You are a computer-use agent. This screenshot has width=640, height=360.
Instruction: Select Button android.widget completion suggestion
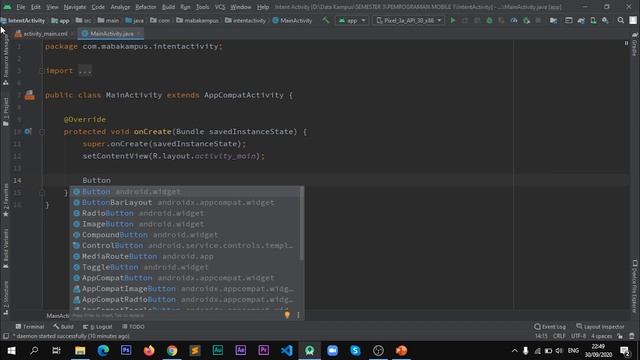pyautogui.click(x=186, y=191)
